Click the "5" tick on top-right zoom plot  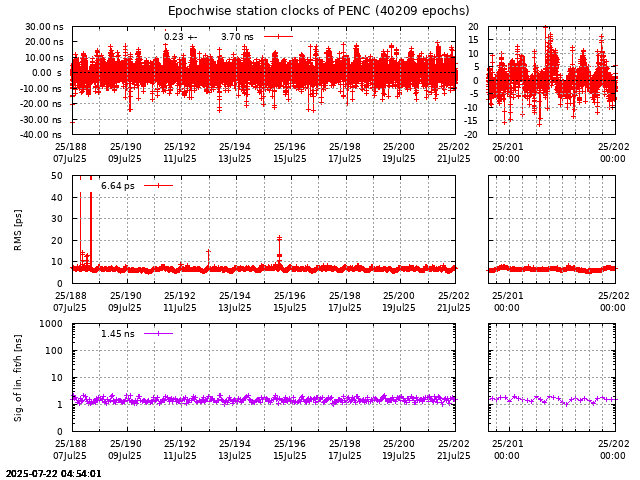[476, 67]
